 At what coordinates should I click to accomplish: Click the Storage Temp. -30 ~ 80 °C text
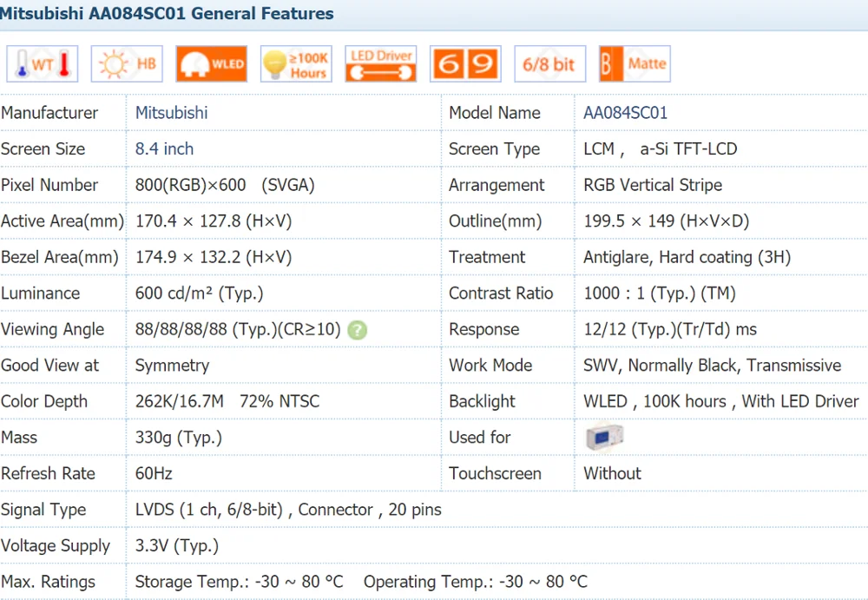pos(240,582)
